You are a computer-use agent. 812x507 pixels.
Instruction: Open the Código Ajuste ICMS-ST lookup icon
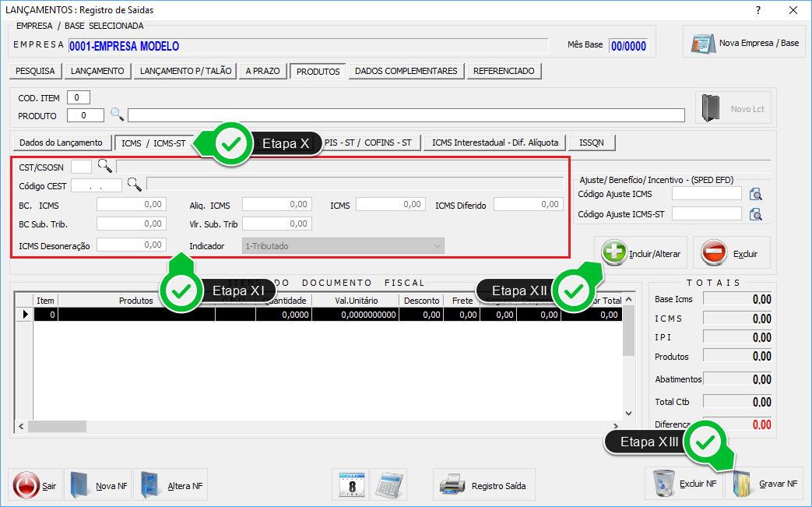754,214
